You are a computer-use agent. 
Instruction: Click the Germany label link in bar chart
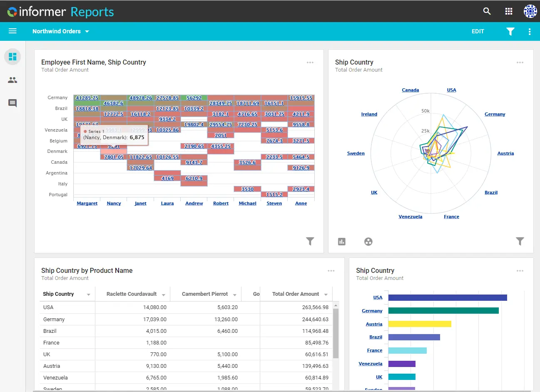pos(372,311)
